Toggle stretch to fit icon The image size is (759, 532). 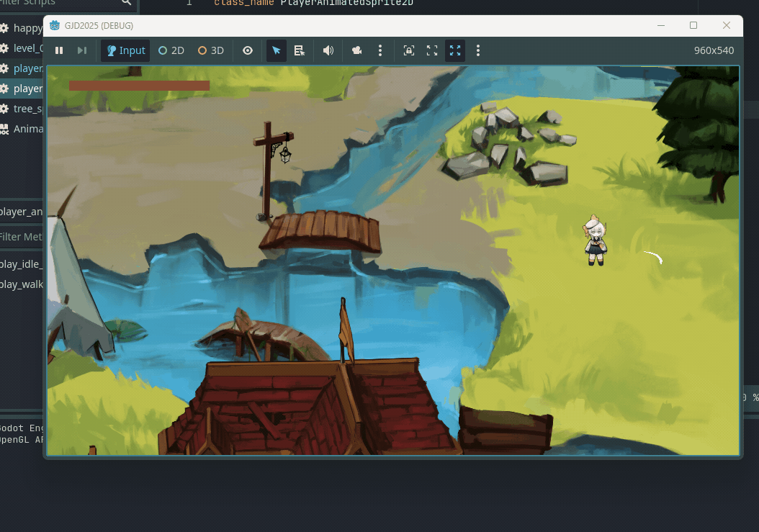click(x=455, y=50)
